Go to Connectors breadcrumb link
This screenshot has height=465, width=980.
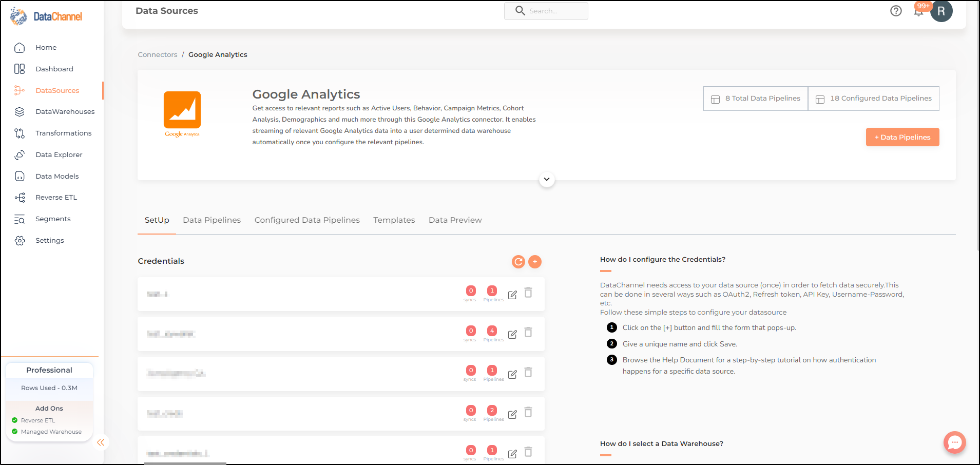coord(158,54)
